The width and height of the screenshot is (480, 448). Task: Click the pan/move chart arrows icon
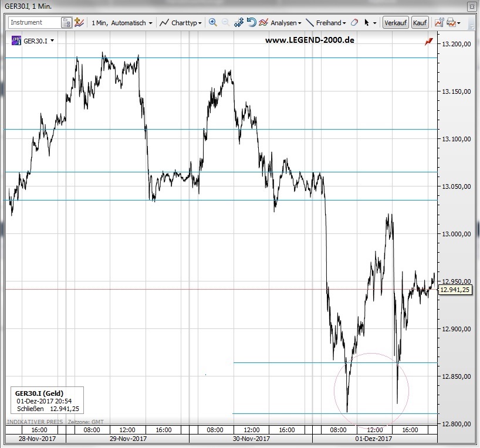click(x=238, y=23)
